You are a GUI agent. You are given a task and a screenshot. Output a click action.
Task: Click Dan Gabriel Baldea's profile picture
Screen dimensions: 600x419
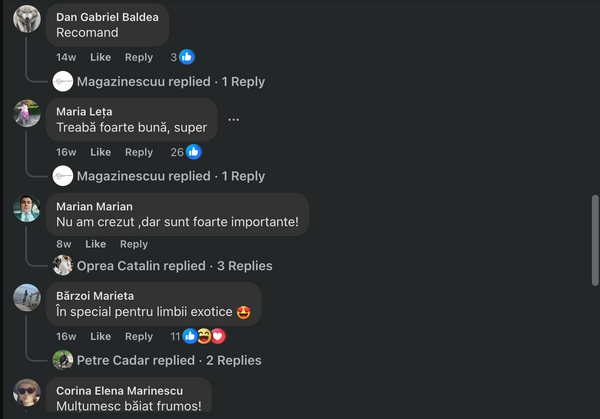pyautogui.click(x=28, y=19)
